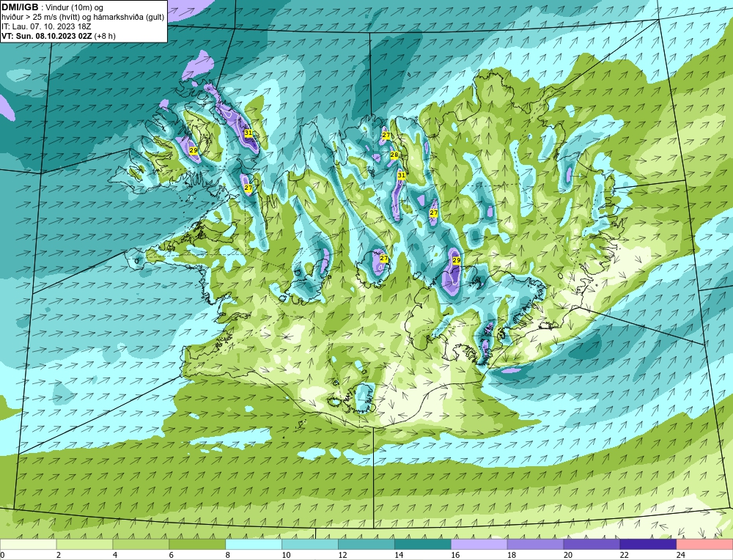Pick the pink legend swatch above 24 m/s
This screenshot has width=733, height=560.
[x=704, y=545]
